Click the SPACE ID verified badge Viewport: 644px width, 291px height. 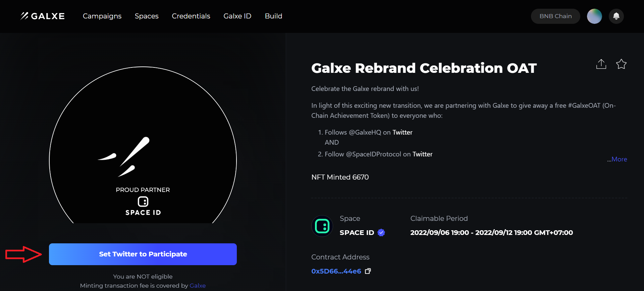(x=381, y=233)
